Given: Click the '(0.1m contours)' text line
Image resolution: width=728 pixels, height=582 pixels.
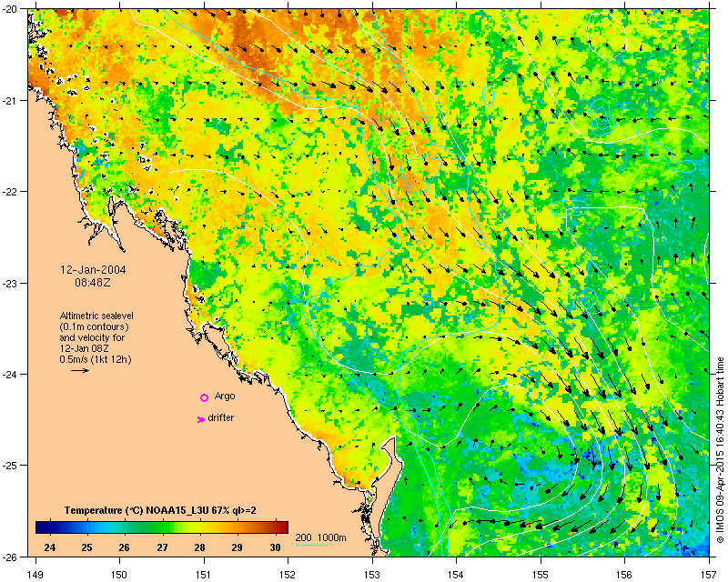Looking at the screenshot, I should pyautogui.click(x=95, y=326).
